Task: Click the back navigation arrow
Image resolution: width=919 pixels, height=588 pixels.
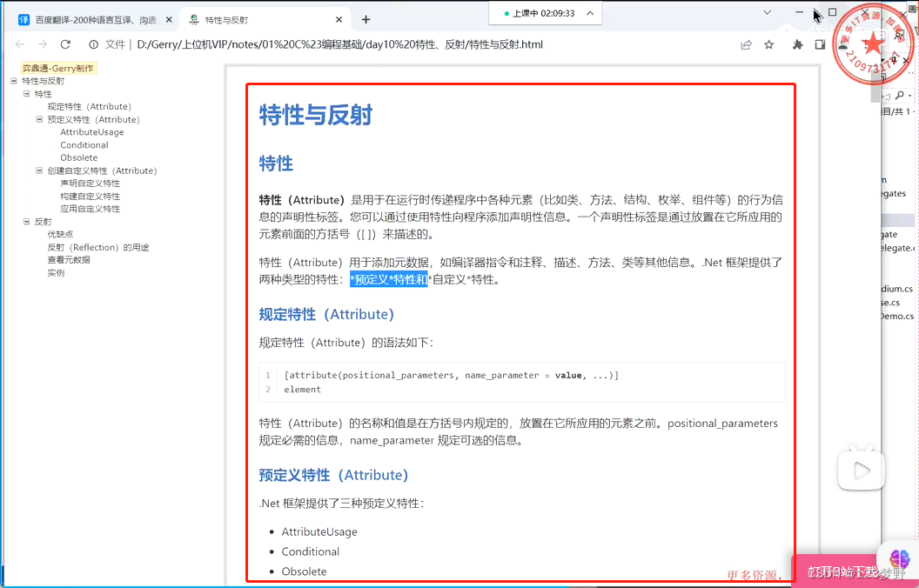Action: point(19,46)
